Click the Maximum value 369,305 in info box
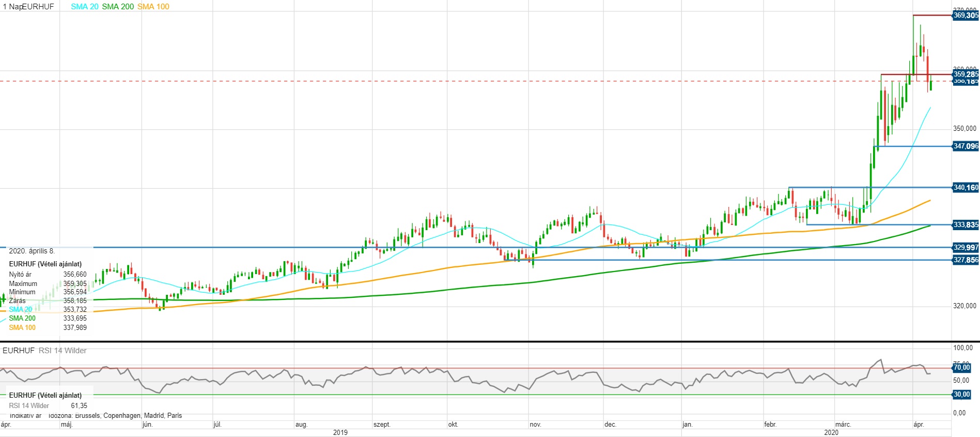This screenshot has height=437, width=980. coord(75,284)
